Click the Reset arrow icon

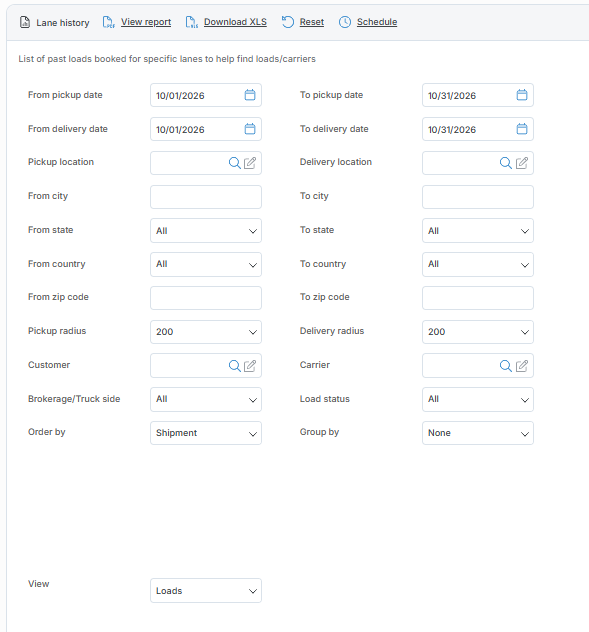pyautogui.click(x=288, y=22)
